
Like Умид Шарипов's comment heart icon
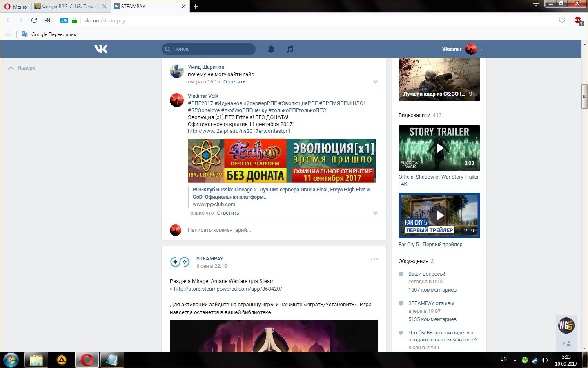click(x=375, y=82)
